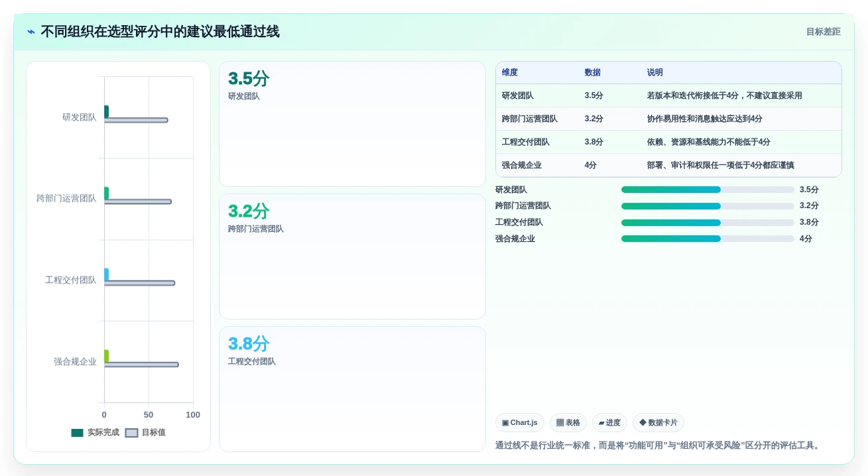
Task: Click the 4分 label after the 强合规企业 progress bar
Action: click(x=806, y=239)
